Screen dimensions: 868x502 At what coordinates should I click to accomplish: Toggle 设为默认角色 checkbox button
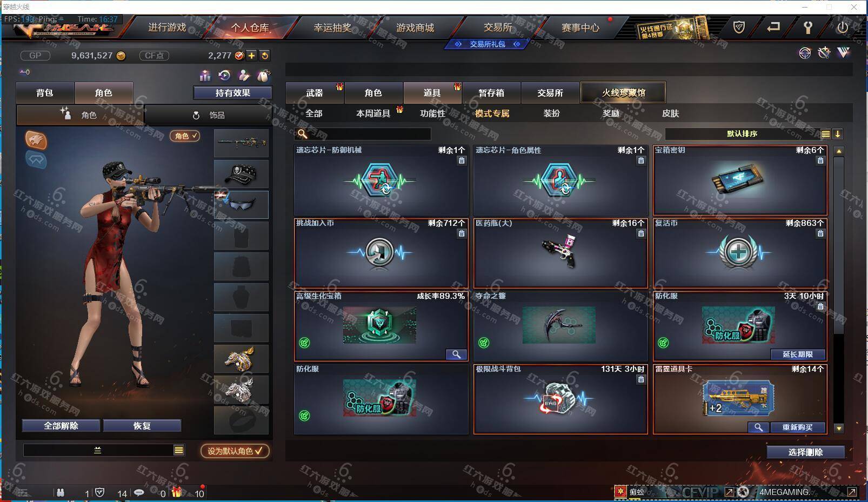pos(235,451)
